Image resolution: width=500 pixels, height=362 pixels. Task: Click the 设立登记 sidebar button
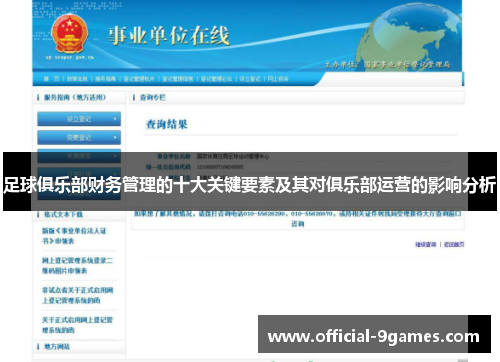pos(79,119)
